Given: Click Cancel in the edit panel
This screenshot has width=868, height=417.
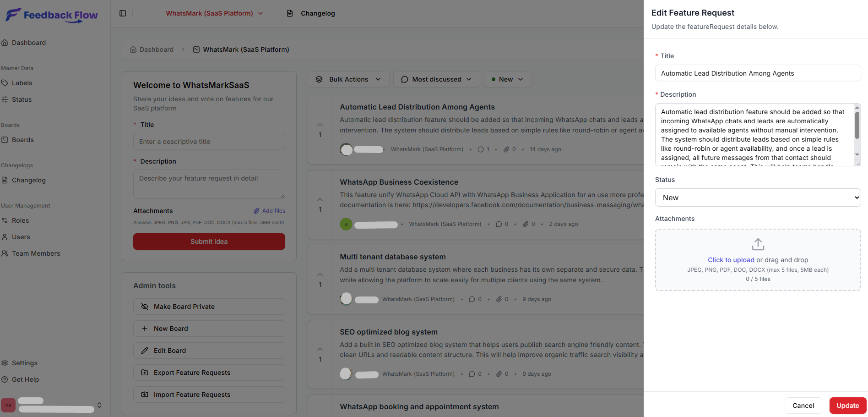Looking at the screenshot, I should (x=803, y=406).
